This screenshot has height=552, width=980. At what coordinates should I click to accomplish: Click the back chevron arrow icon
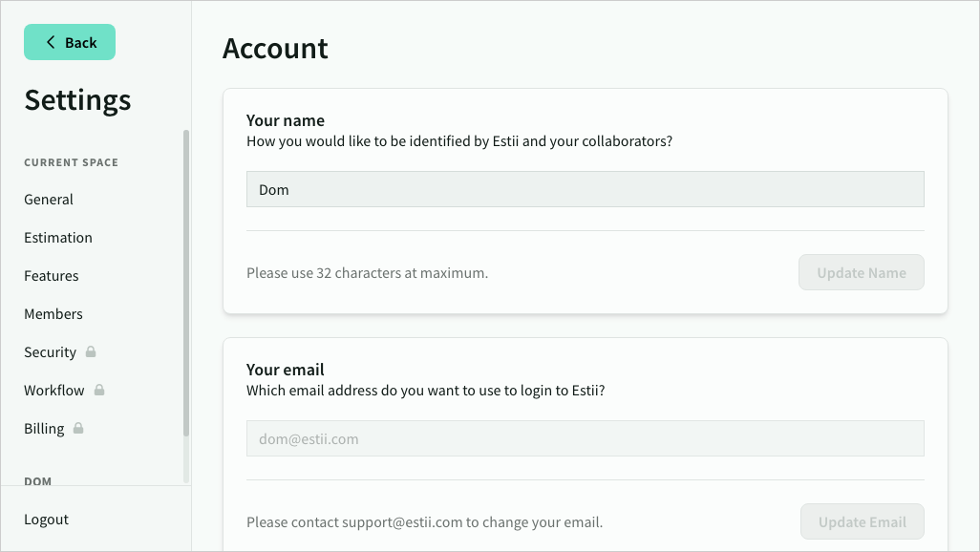[x=51, y=42]
